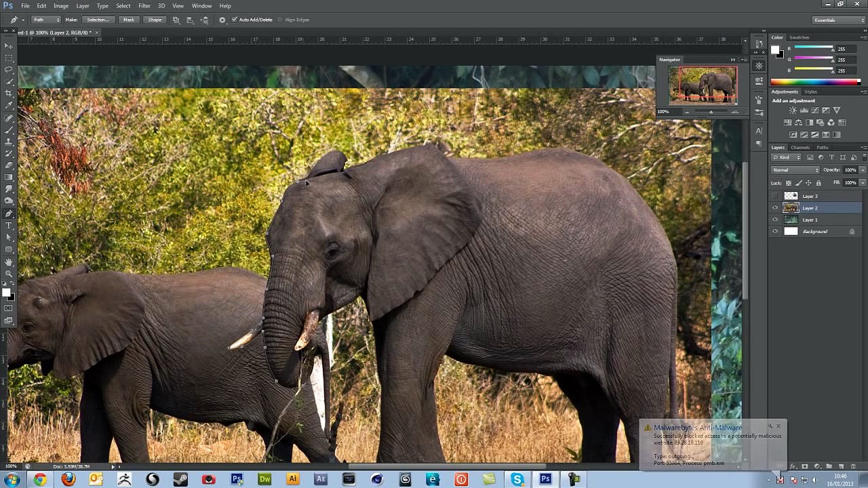Viewport: 868px width, 488px height.
Task: Show Layer 3 visibility
Action: (x=775, y=196)
